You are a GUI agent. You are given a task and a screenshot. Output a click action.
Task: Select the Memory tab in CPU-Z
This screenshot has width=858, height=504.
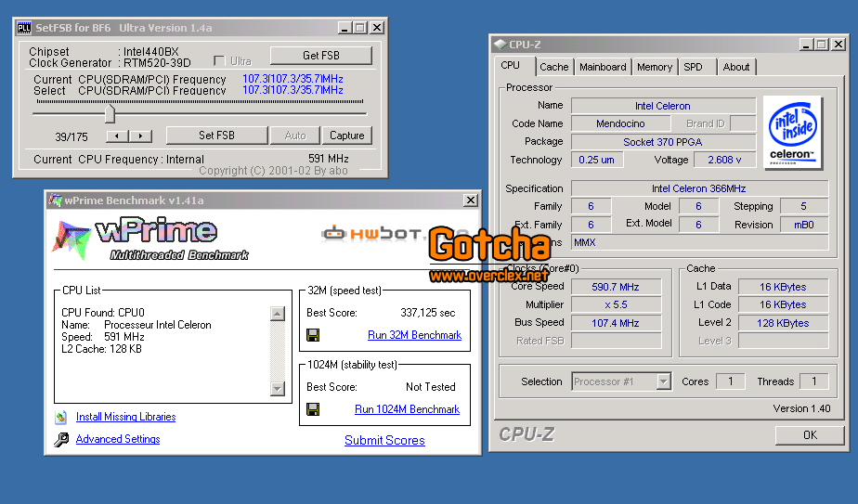coord(655,67)
